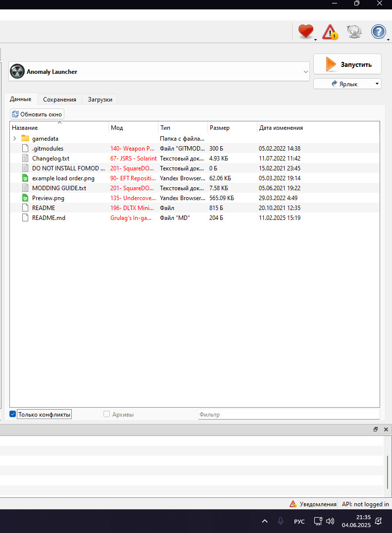Uncheck the Только конфликты checkbox
392x533 pixels.
(x=12, y=414)
